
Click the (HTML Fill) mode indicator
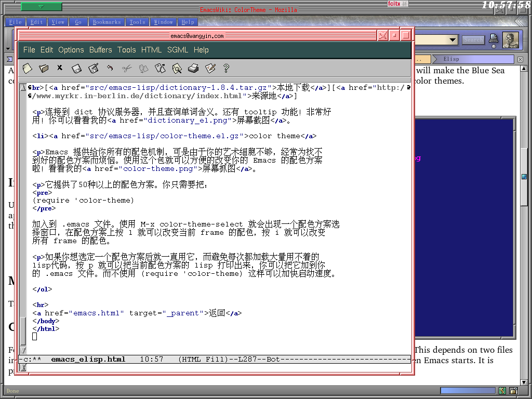click(x=203, y=360)
